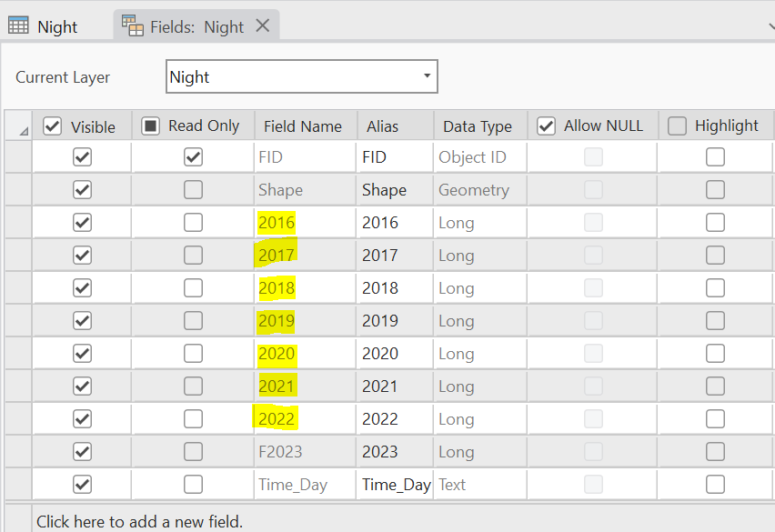This screenshot has width=775, height=532.
Task: Toggle the Visible header checkbox
Action: click(53, 126)
